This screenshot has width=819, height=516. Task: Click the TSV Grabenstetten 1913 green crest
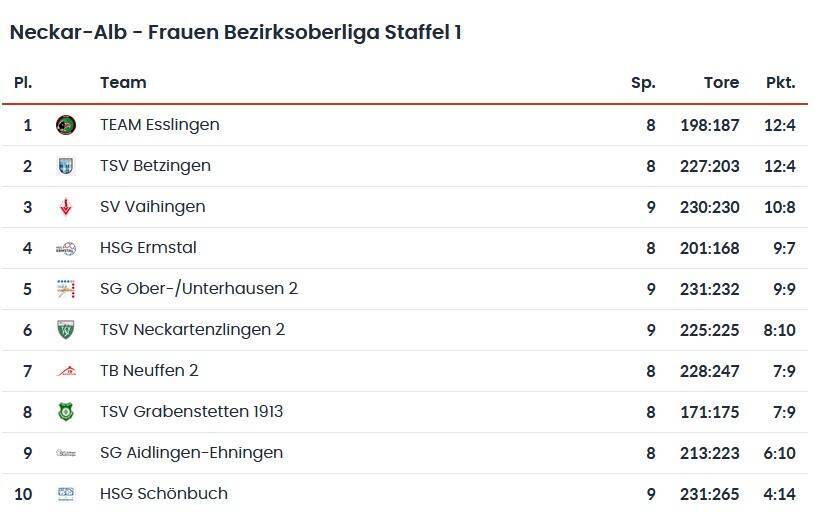pos(66,412)
